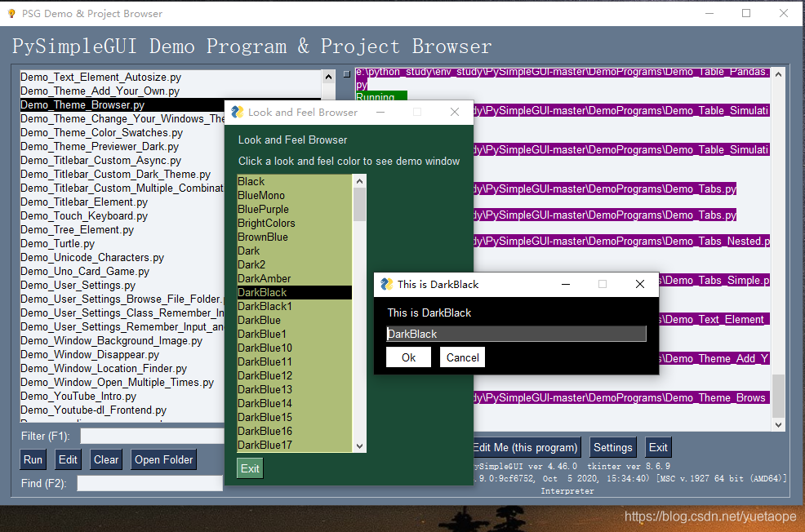805x532 pixels.
Task: Select the BlueMono theme
Action: point(294,196)
